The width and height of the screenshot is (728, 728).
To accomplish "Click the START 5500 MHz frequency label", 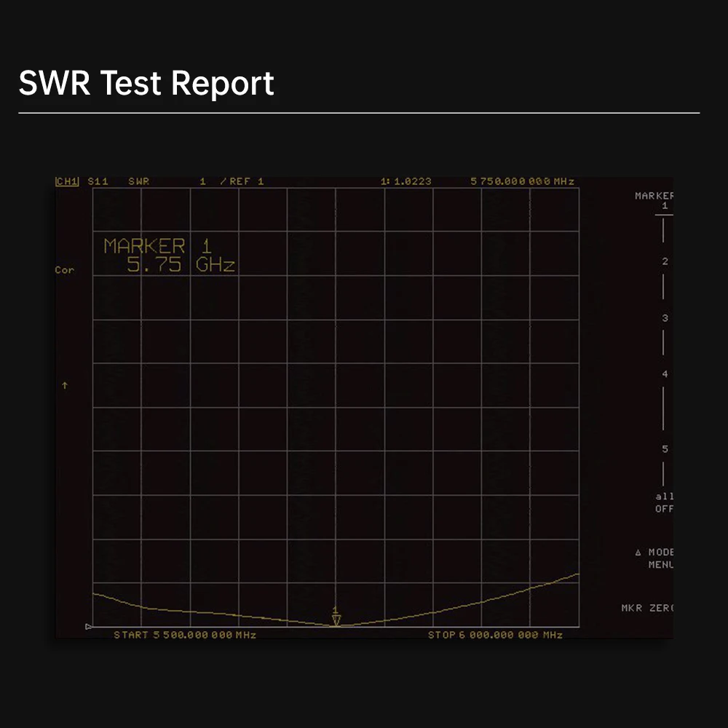I will click(x=185, y=635).
